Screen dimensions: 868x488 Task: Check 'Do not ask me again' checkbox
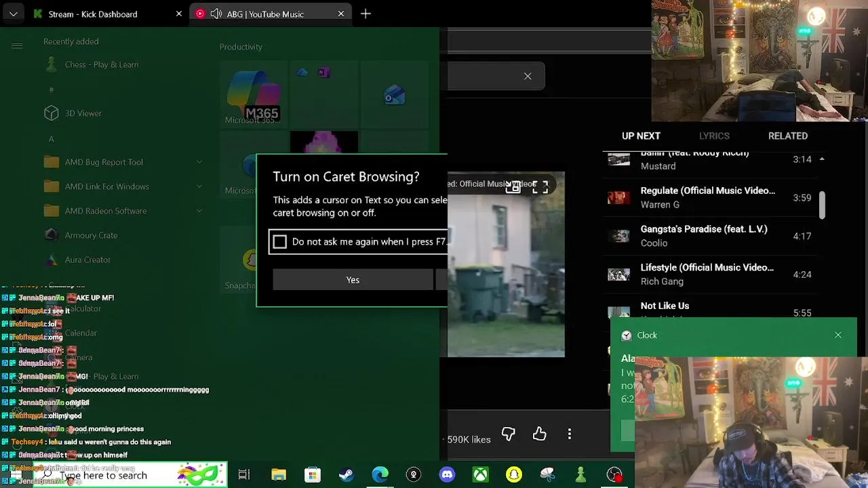coord(279,241)
